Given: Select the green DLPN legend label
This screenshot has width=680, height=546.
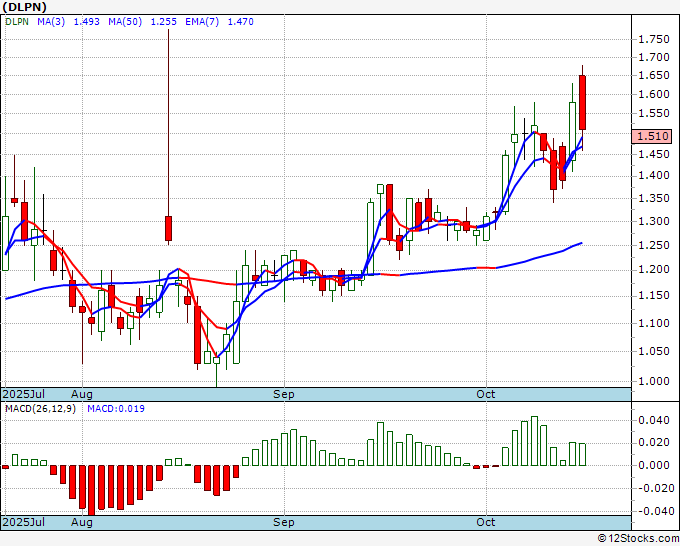Looking at the screenshot, I should click(17, 22).
